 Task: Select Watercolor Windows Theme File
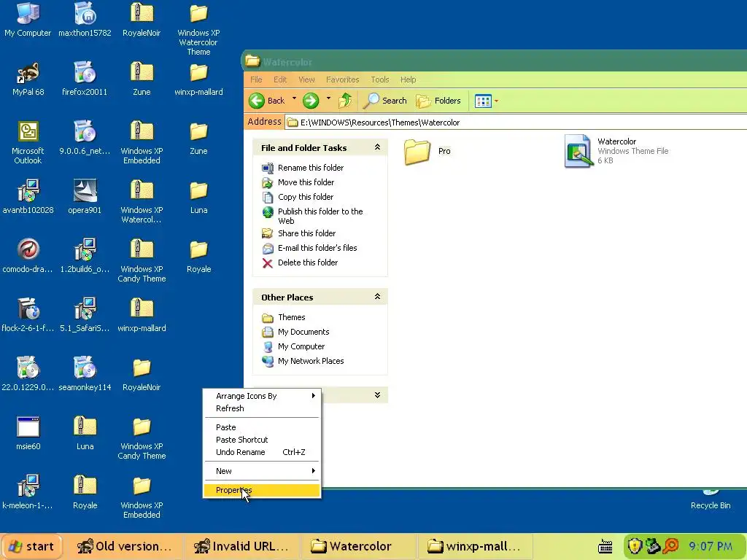(616, 151)
